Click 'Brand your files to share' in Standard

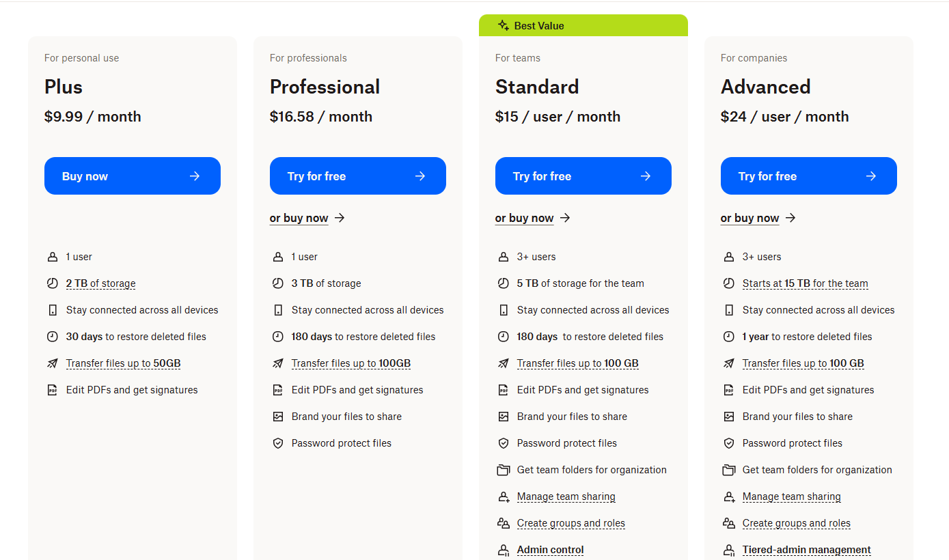572,417
